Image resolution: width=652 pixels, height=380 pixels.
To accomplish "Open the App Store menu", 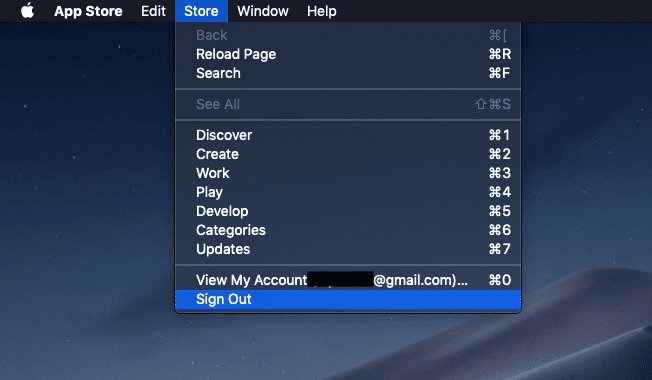I will click(x=88, y=11).
